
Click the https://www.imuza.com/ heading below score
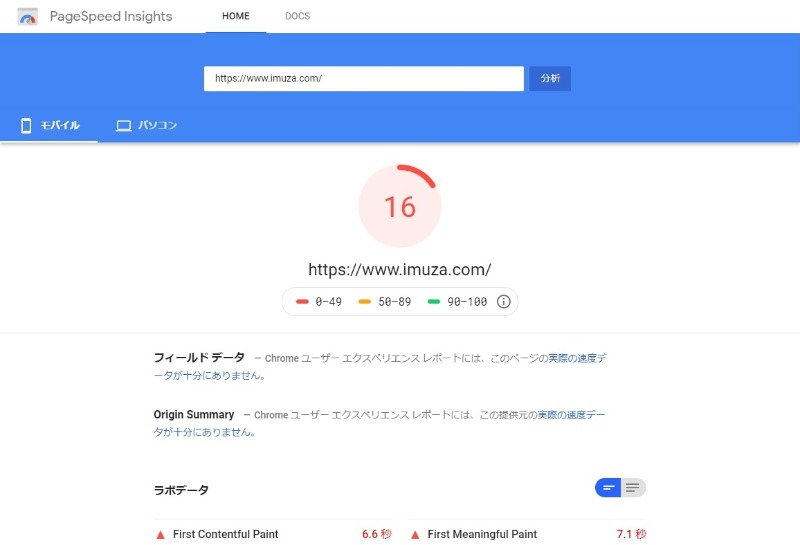coord(399,269)
